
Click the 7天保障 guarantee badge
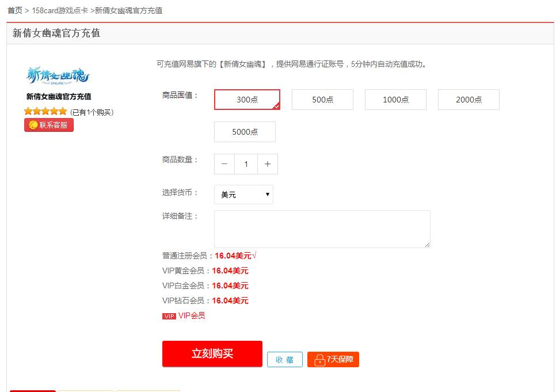[x=333, y=359]
